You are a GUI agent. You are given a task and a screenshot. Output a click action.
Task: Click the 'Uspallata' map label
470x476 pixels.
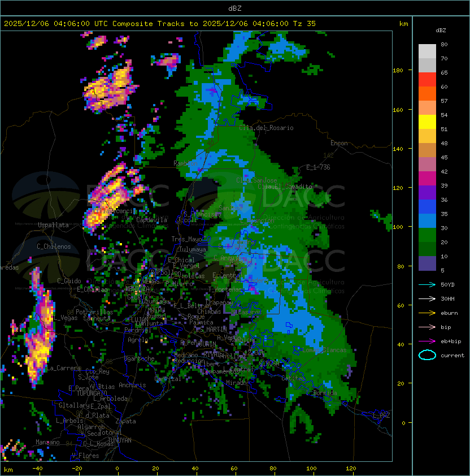coord(54,225)
